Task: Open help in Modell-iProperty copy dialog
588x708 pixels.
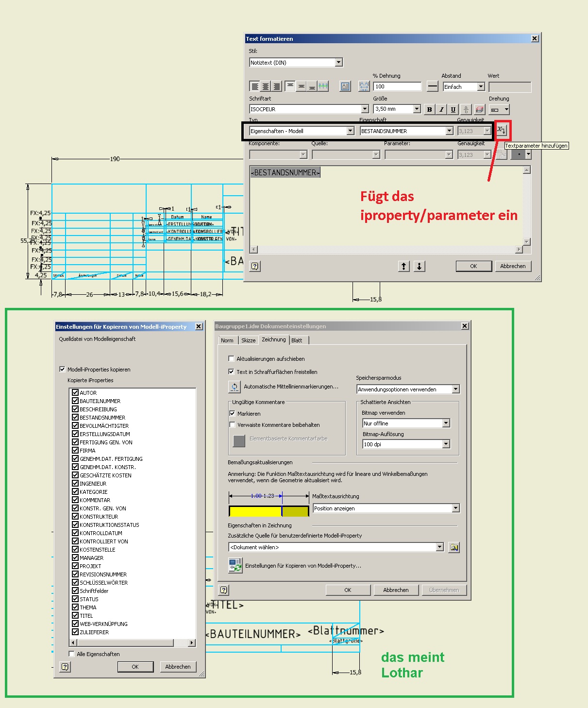Action: (65, 667)
